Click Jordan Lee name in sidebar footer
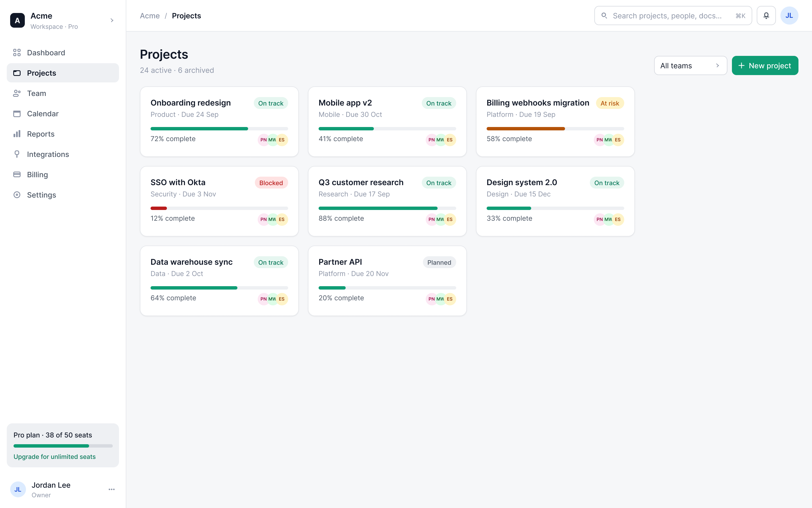812x508 pixels. (51, 485)
